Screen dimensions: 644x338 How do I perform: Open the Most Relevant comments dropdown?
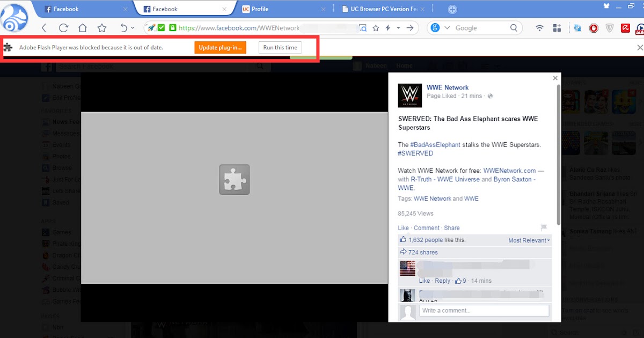pos(529,240)
